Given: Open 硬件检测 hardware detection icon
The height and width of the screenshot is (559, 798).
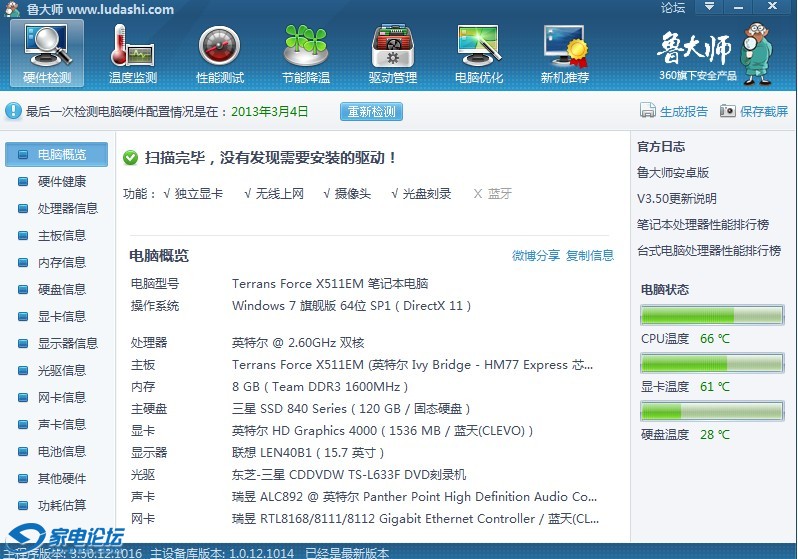Looking at the screenshot, I should pos(47,53).
